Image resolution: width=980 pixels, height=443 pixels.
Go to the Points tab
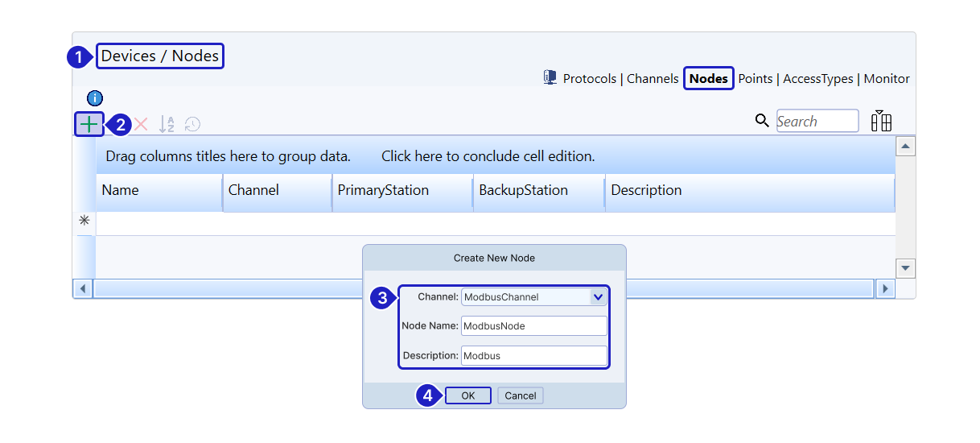[756, 79]
